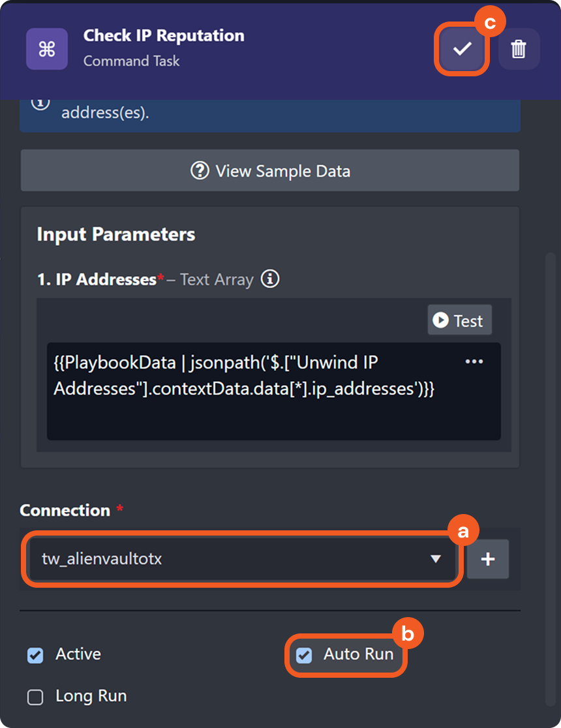Viewport: 561px width, 728px height.
Task: Add a new connection with the plus button
Action: (487, 559)
